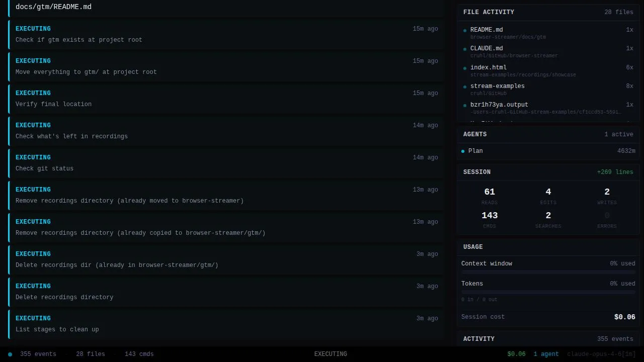Click the 2 SEARCHES session stat
644x362 pixels.
pos(548,220)
